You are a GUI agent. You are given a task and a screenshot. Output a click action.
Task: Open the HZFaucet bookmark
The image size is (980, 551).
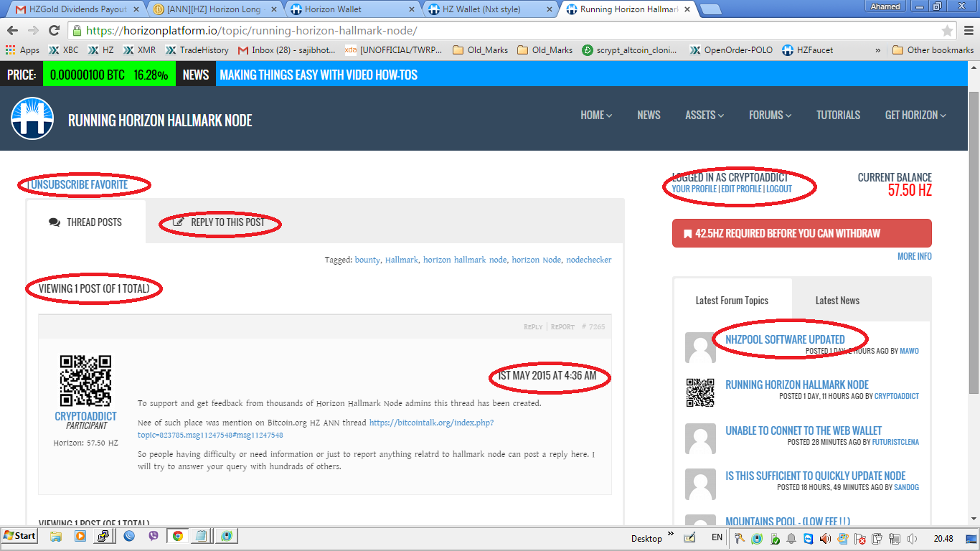(x=808, y=50)
